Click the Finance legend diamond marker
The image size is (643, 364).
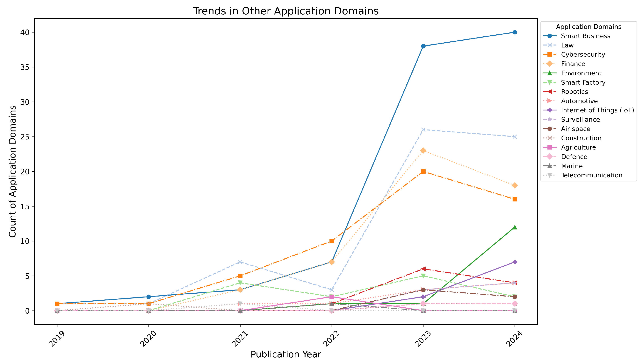point(549,64)
